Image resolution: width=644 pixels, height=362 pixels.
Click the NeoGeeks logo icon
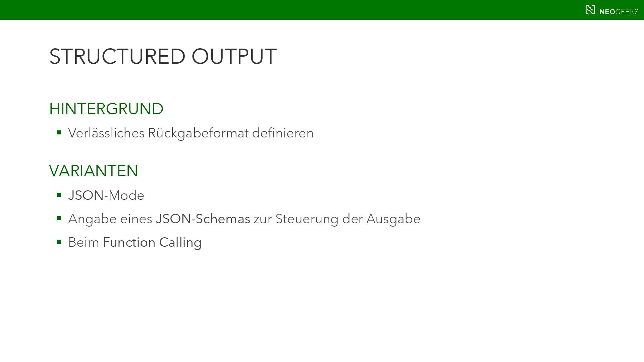point(590,10)
